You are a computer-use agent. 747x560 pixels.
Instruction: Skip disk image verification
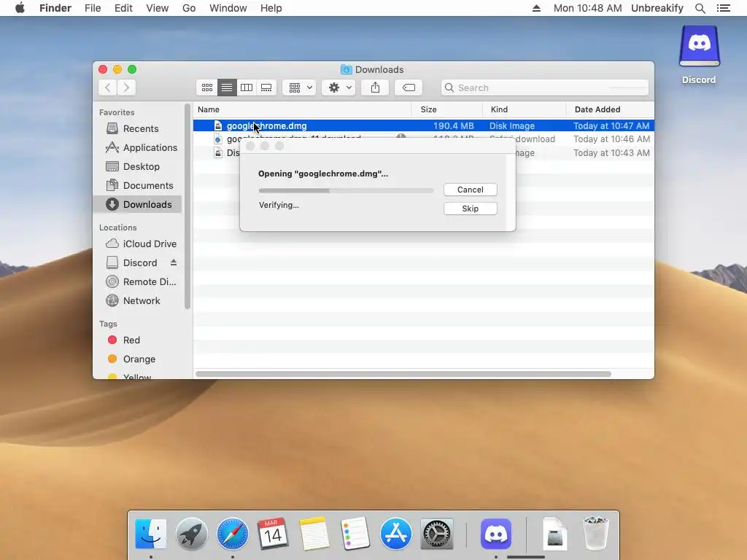tap(471, 209)
